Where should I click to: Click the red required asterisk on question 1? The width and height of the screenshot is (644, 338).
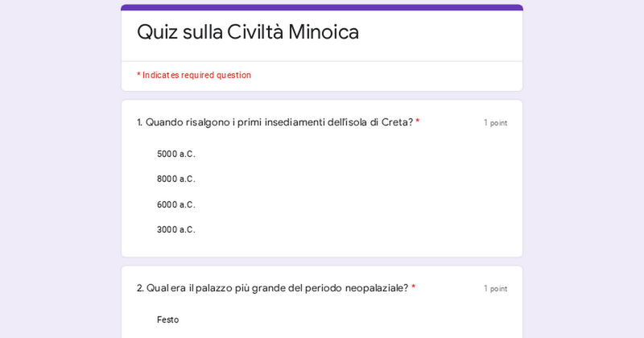tap(418, 122)
